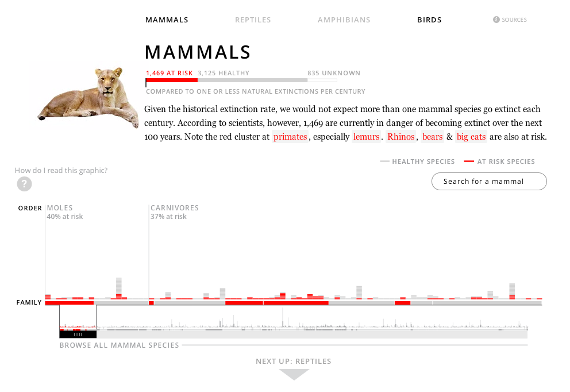This screenshot has height=392, width=570.
Task: Go to the Birds tab
Action: coord(429,20)
